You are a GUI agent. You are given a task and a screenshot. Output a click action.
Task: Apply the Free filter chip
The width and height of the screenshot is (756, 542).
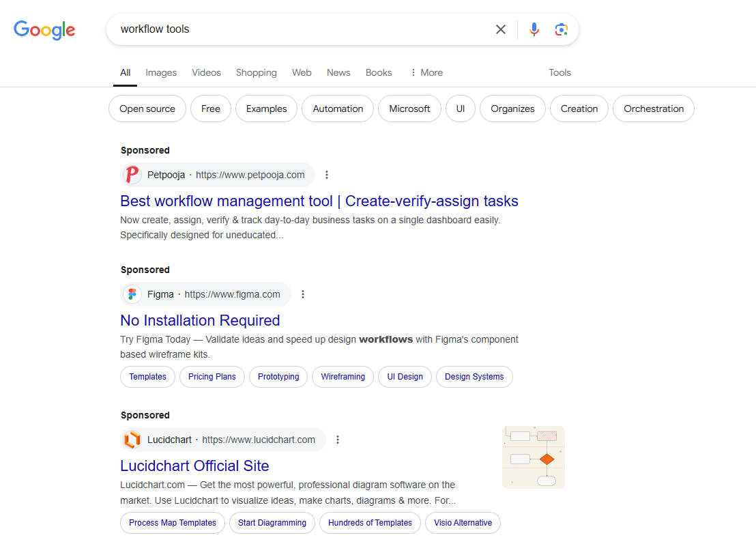[x=211, y=109]
